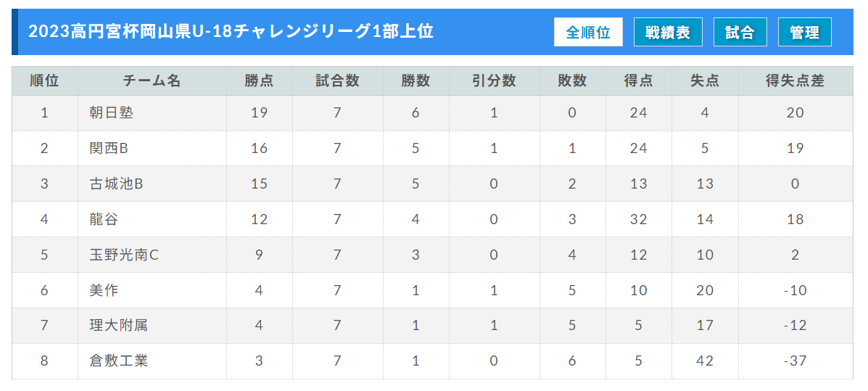Select team 龍谷 in the standings

104,219
